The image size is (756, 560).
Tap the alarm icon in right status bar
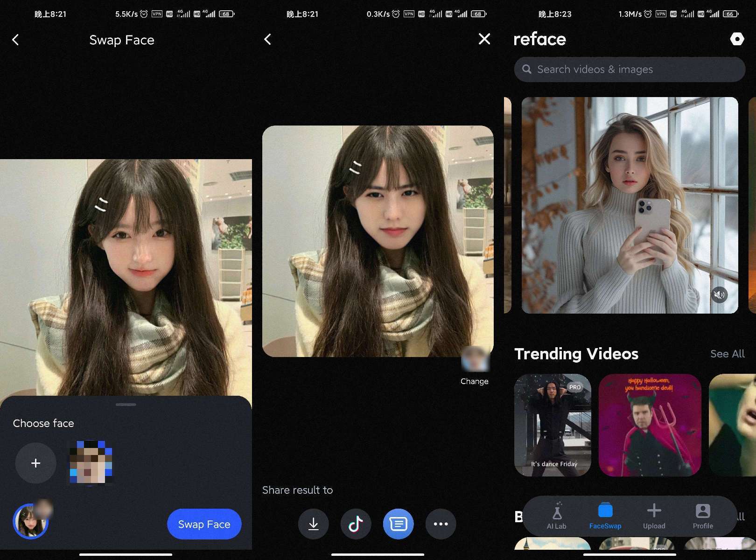pyautogui.click(x=648, y=14)
